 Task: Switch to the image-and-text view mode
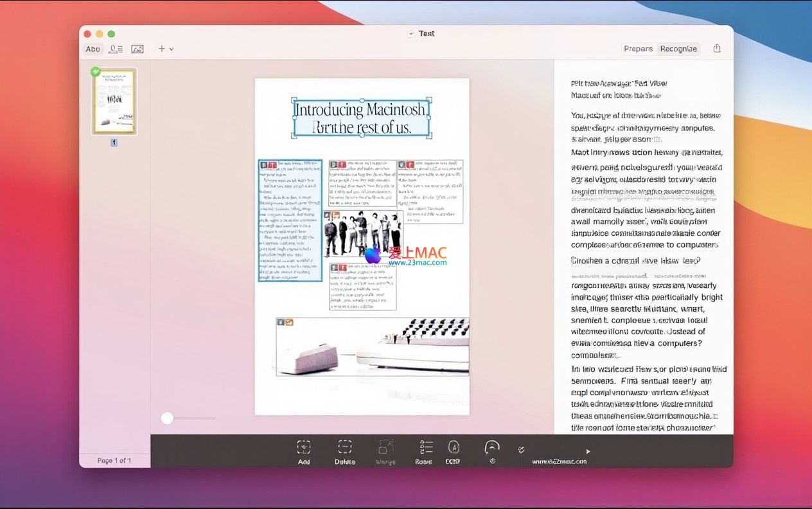[116, 49]
